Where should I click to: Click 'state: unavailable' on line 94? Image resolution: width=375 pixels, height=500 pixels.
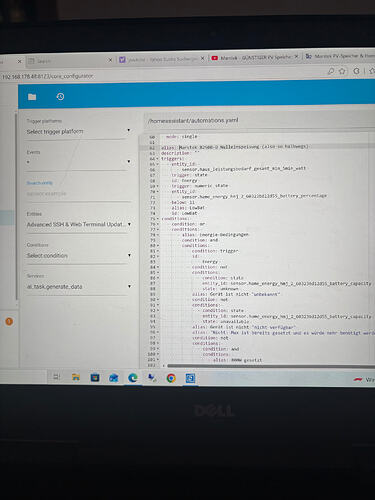pyautogui.click(x=226, y=321)
